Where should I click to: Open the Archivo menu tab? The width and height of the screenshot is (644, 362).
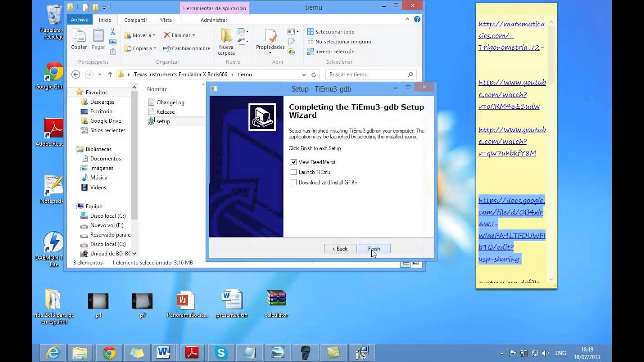pos(79,20)
